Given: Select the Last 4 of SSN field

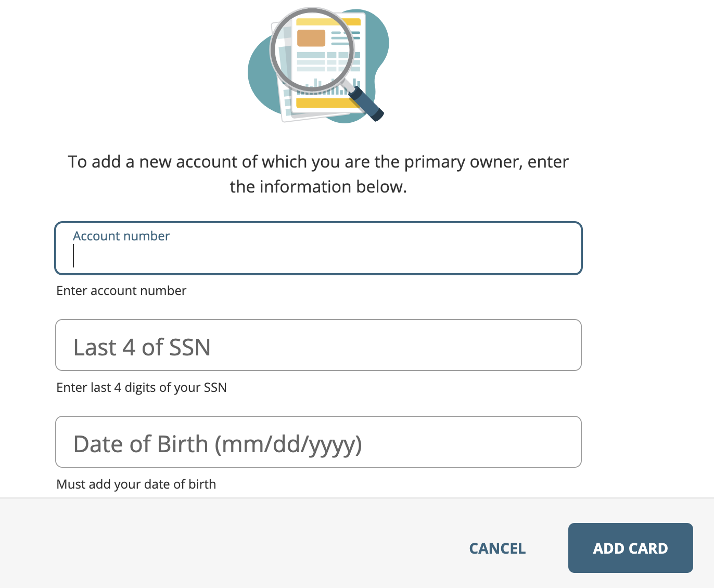Looking at the screenshot, I should [x=318, y=345].
